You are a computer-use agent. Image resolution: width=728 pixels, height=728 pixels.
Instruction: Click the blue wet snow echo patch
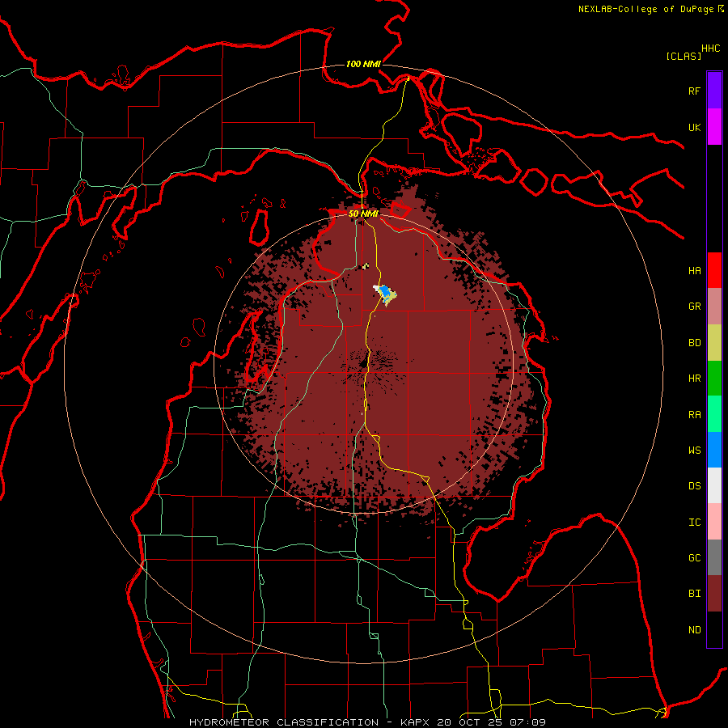(384, 292)
